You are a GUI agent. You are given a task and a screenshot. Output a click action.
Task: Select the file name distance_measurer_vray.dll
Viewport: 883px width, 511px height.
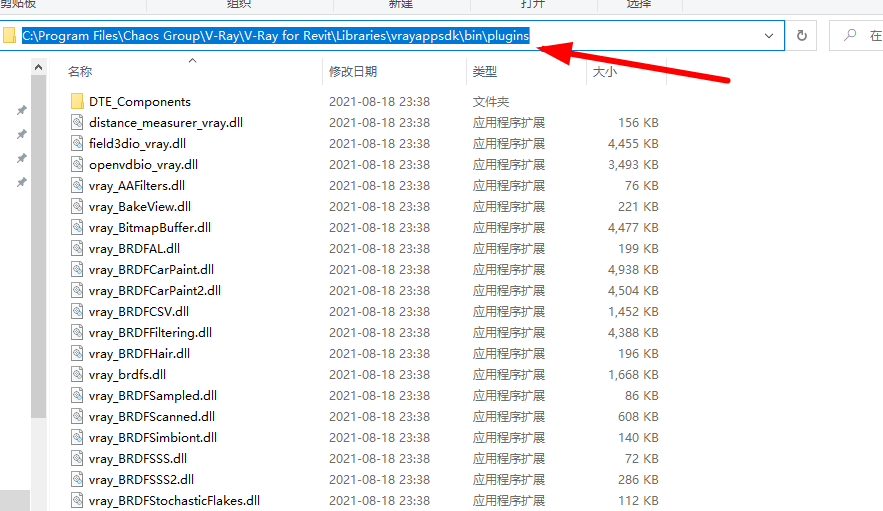[x=166, y=122]
